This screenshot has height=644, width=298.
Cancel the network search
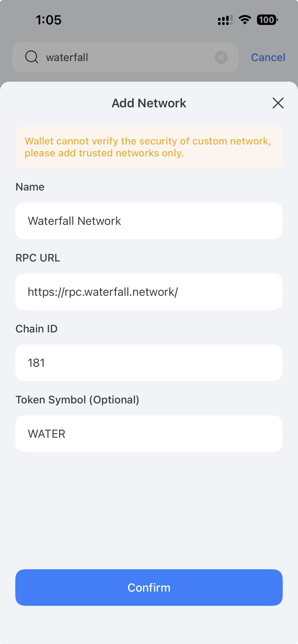[x=268, y=57]
